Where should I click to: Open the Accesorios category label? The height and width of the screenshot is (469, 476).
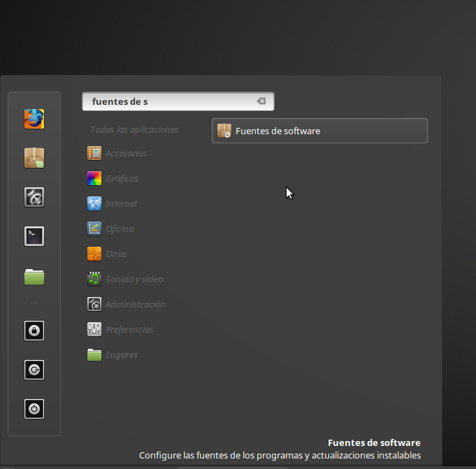(x=126, y=154)
